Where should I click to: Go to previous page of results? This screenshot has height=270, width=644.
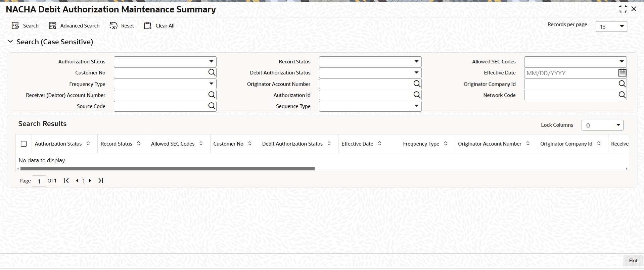(x=77, y=180)
